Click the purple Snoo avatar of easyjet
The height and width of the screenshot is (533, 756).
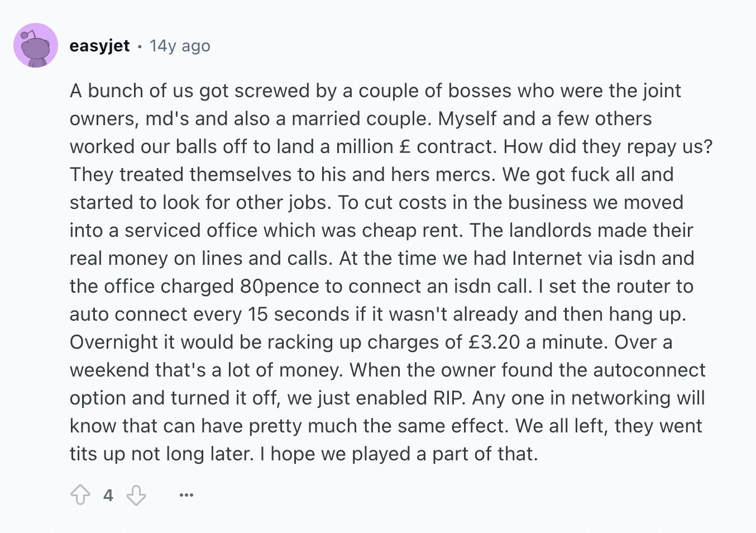tap(36, 45)
